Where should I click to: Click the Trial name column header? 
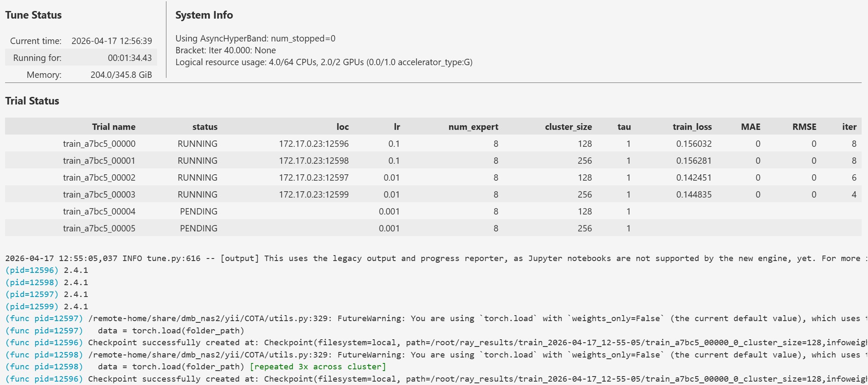point(114,127)
